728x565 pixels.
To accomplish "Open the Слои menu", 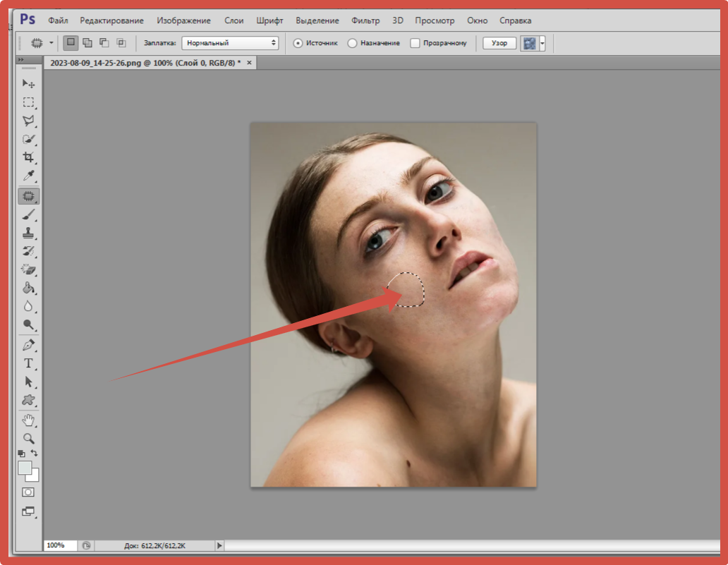I will coord(234,20).
